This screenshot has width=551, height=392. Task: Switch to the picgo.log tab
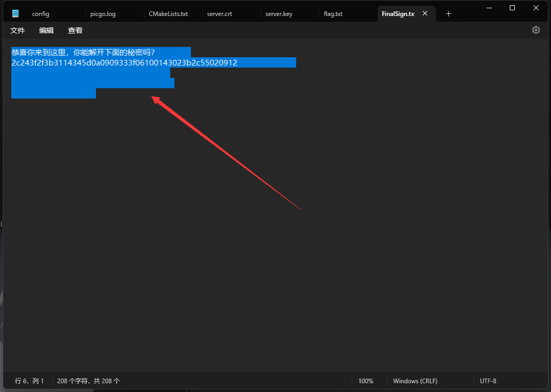(103, 14)
